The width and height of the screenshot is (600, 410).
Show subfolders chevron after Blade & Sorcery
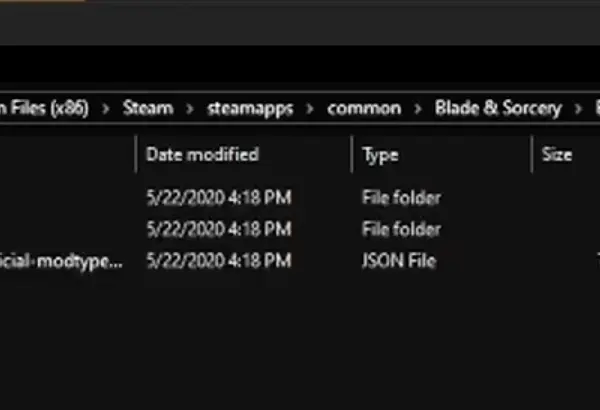tap(578, 109)
